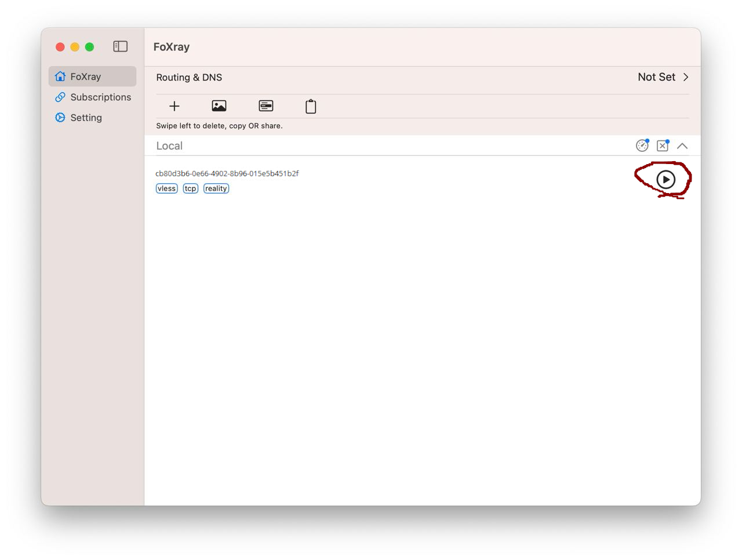Screen dimensions: 742x560
Task: Open the QR code scan card icon
Action: click(x=266, y=106)
